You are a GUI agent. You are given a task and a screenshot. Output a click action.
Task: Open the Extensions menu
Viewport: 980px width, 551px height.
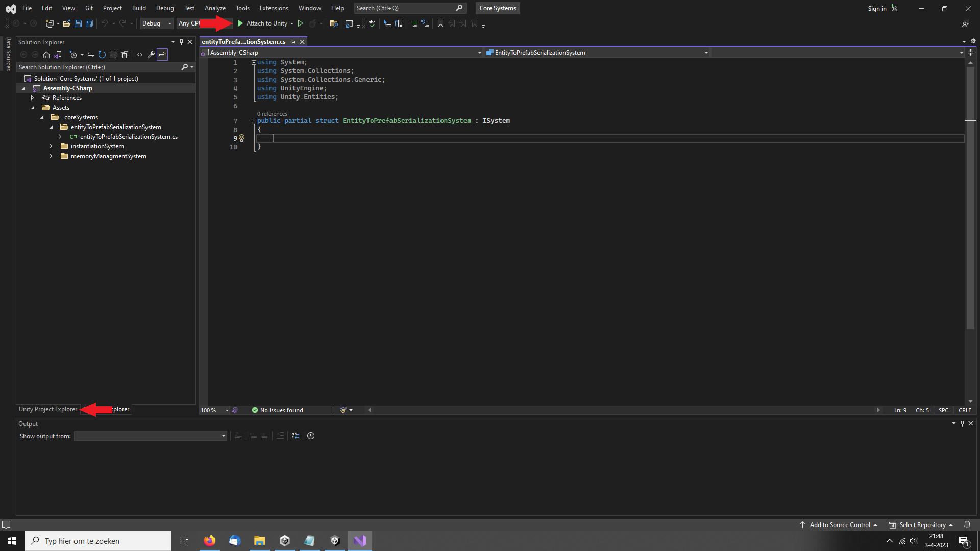point(274,8)
